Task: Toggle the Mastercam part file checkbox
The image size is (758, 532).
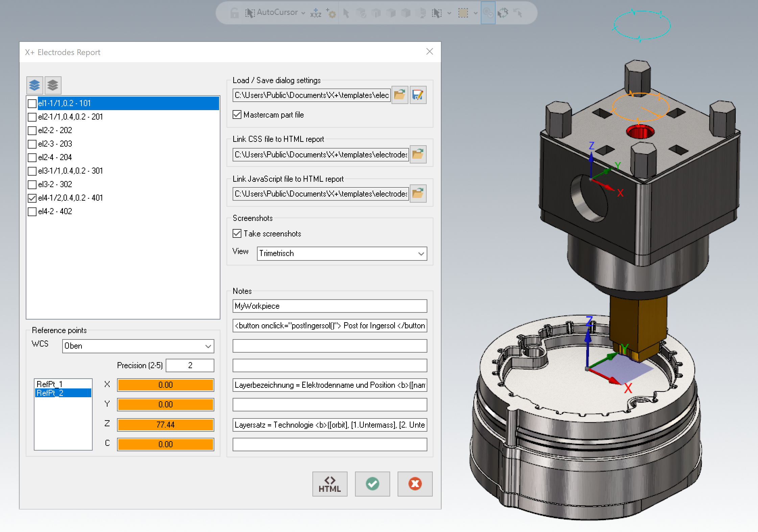Action: pos(237,115)
